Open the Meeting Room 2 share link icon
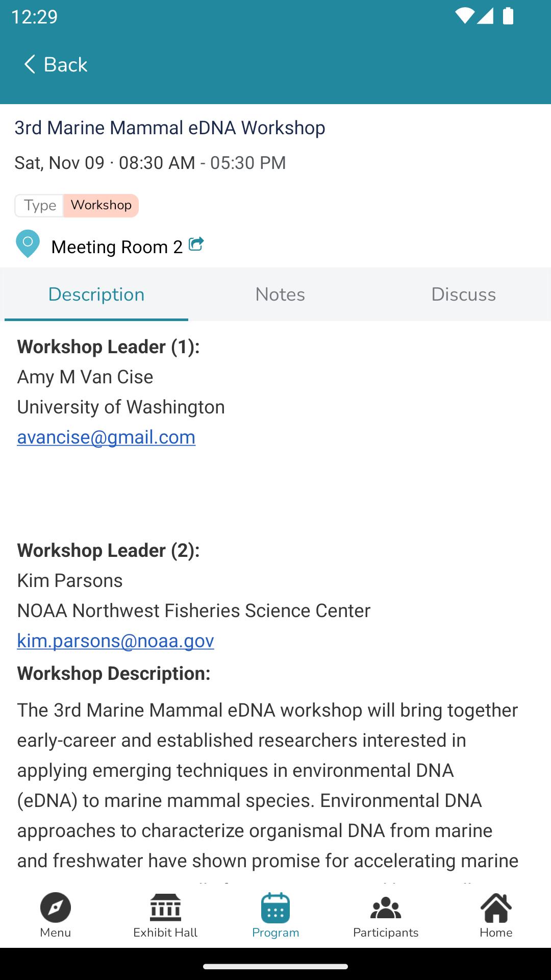This screenshot has height=980, width=551. (196, 244)
